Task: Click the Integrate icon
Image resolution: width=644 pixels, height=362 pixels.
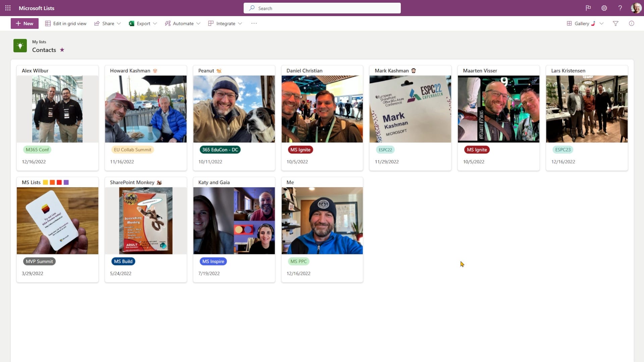Action: point(211,23)
